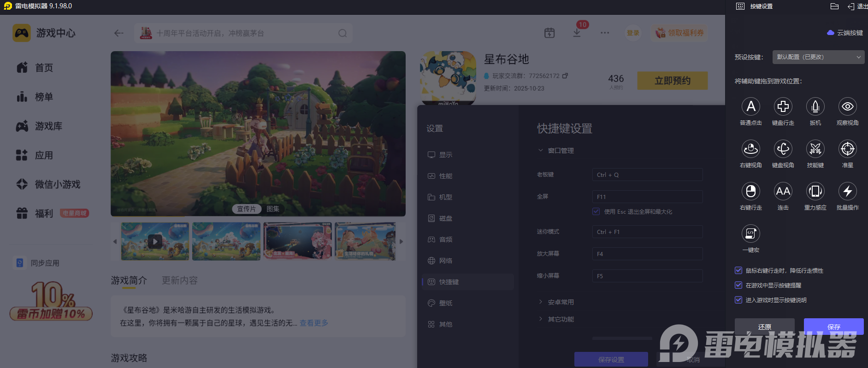
Task: Click the 游戏中心 gamepad logo
Action: tap(22, 33)
